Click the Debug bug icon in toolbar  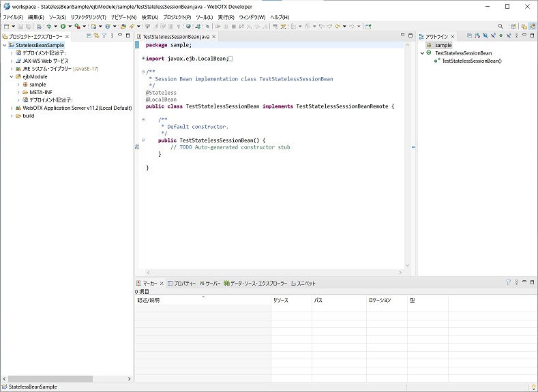coord(49,27)
